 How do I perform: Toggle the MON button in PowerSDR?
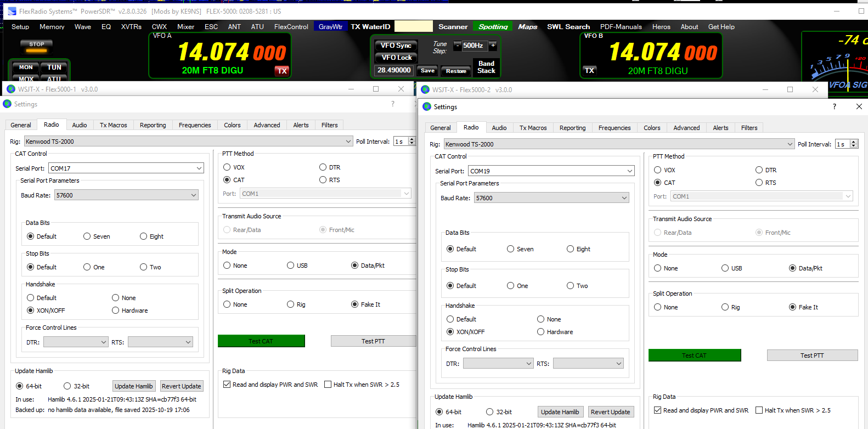pos(26,67)
